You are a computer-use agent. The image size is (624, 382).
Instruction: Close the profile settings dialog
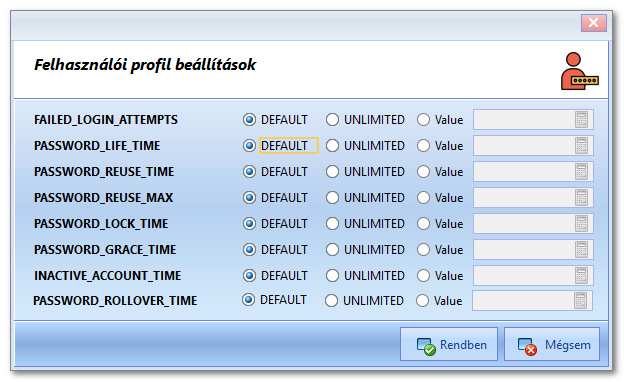click(593, 23)
